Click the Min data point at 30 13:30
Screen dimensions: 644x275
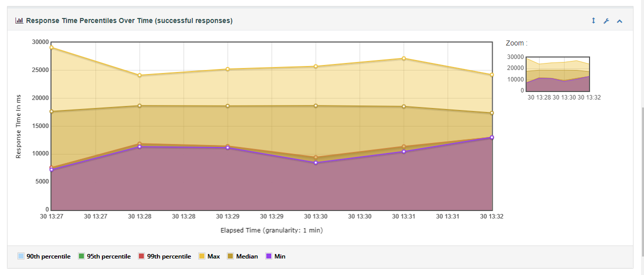[316, 162]
